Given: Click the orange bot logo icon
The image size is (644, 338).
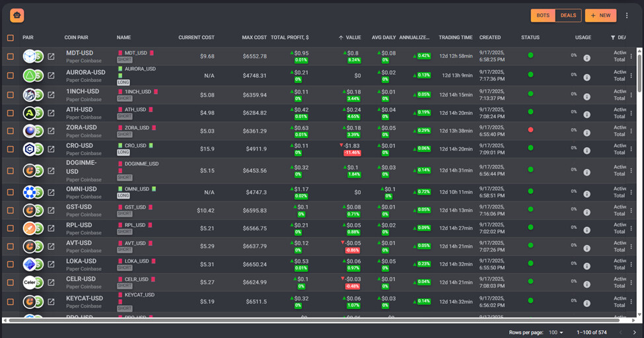Looking at the screenshot, I should [17, 15].
